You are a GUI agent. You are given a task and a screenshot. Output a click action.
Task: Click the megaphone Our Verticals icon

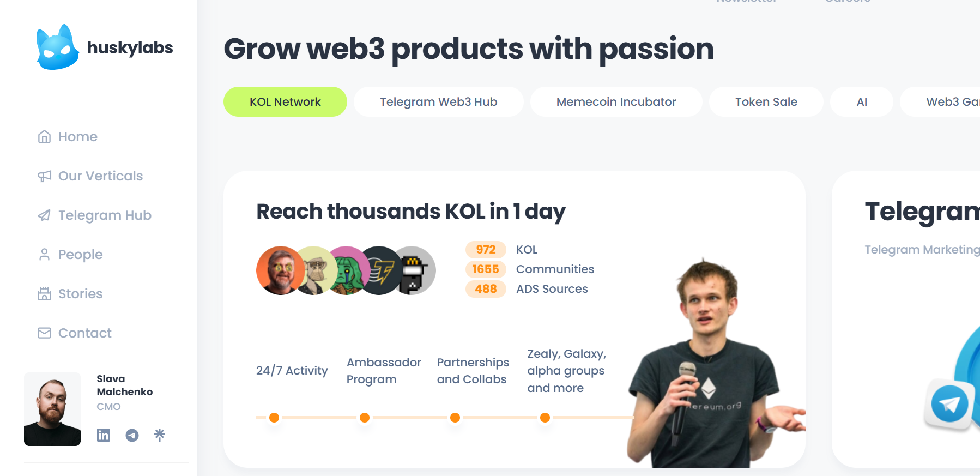tap(44, 176)
